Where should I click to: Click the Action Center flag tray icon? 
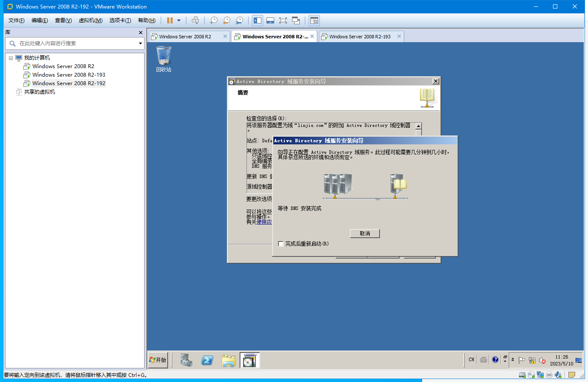coord(521,360)
